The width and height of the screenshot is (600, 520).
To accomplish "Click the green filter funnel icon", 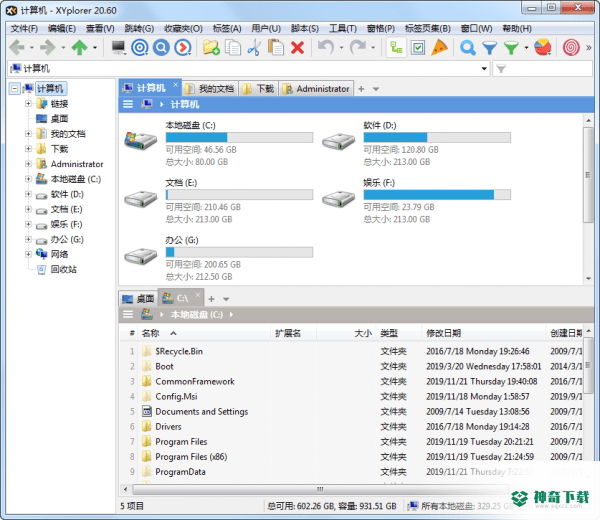I will (511, 48).
